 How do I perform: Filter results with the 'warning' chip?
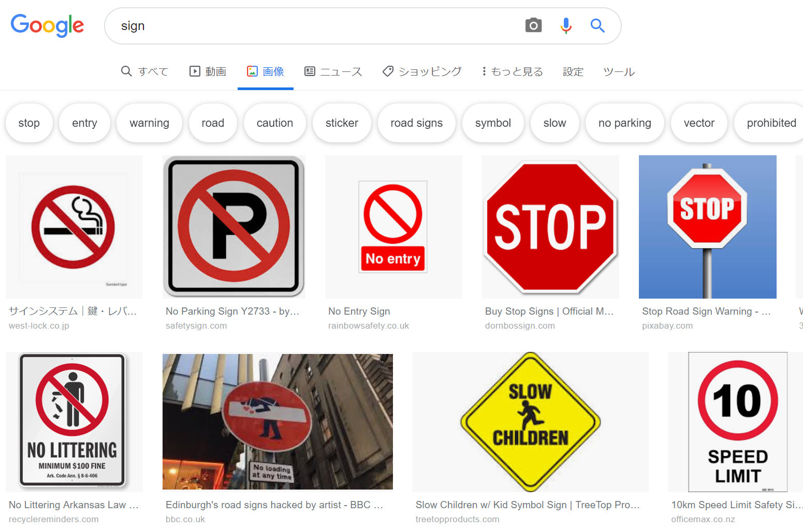pos(149,123)
